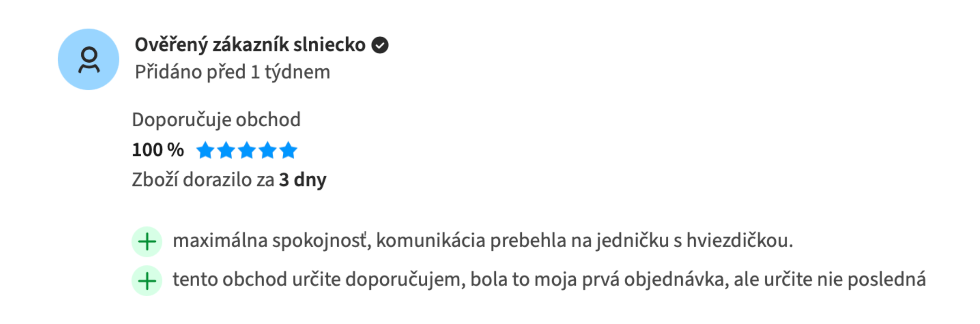Click the fourth blue rating star
Viewport: 980px width, 324px height.
(267, 150)
